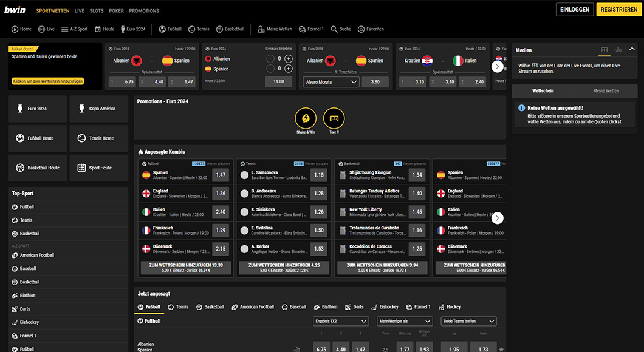The width and height of the screenshot is (644, 352).
Task: Select Eishockey in the sidebar list
Action: pos(68,322)
